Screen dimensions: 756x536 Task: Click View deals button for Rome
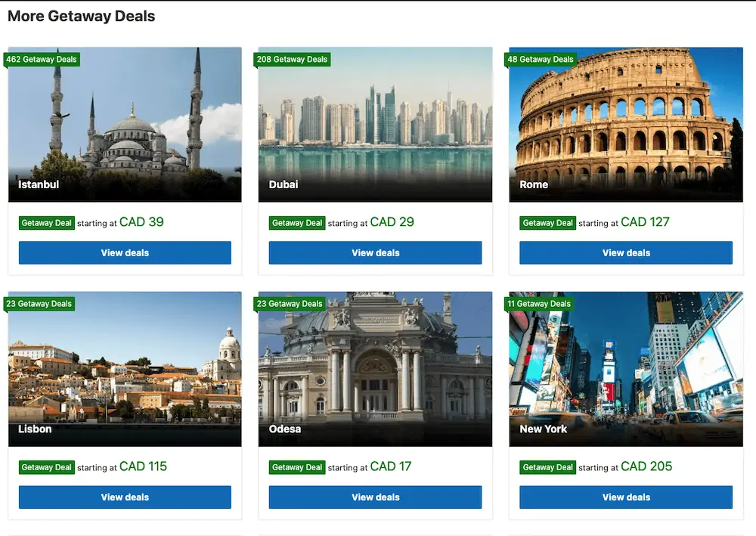click(626, 253)
